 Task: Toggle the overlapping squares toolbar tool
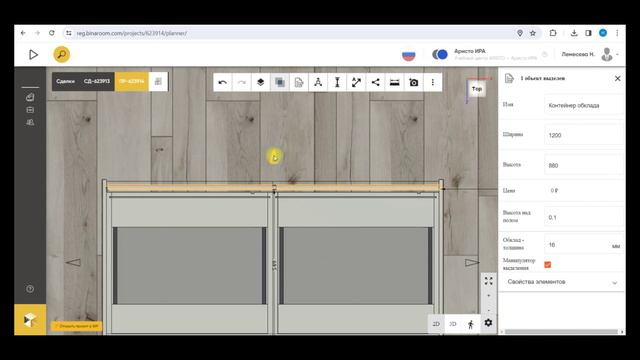point(280,82)
